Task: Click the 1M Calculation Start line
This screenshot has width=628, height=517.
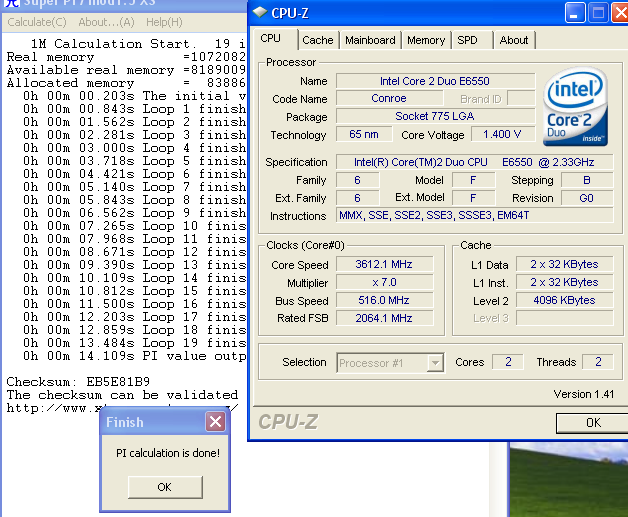Action: 138,43
